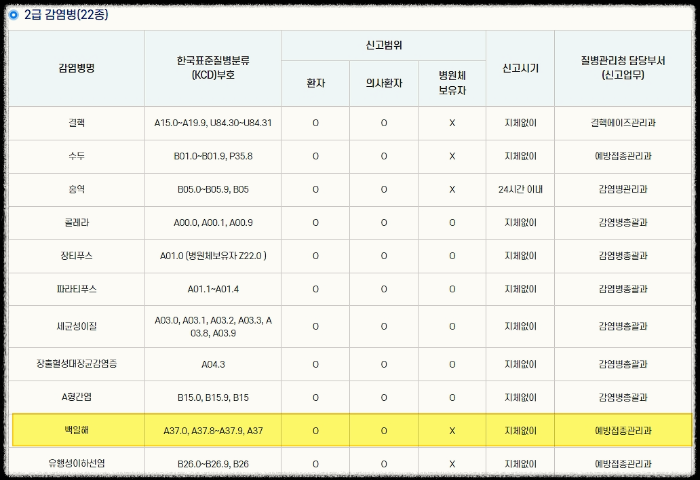Click the 병원체 보유자 X mark for 백일해
Image resolution: width=700 pixels, height=480 pixels.
[x=452, y=430]
